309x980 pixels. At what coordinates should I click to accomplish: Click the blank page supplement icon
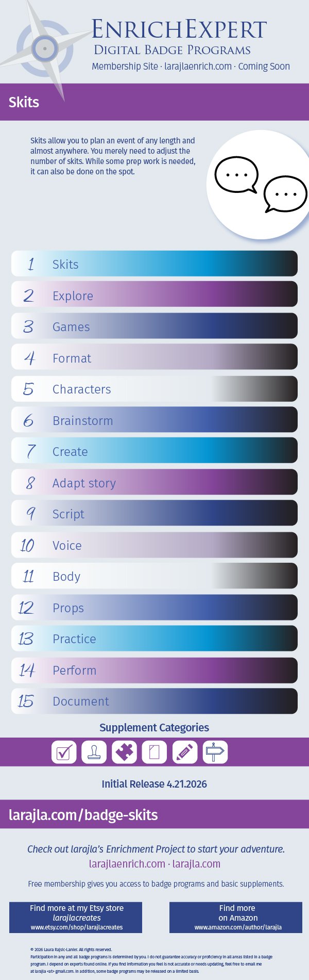[x=154, y=752]
